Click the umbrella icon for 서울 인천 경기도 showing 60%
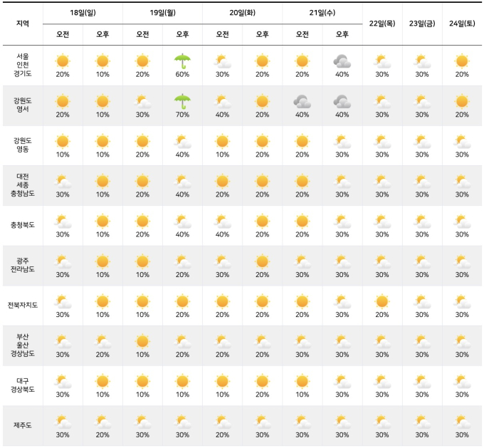 point(182,61)
